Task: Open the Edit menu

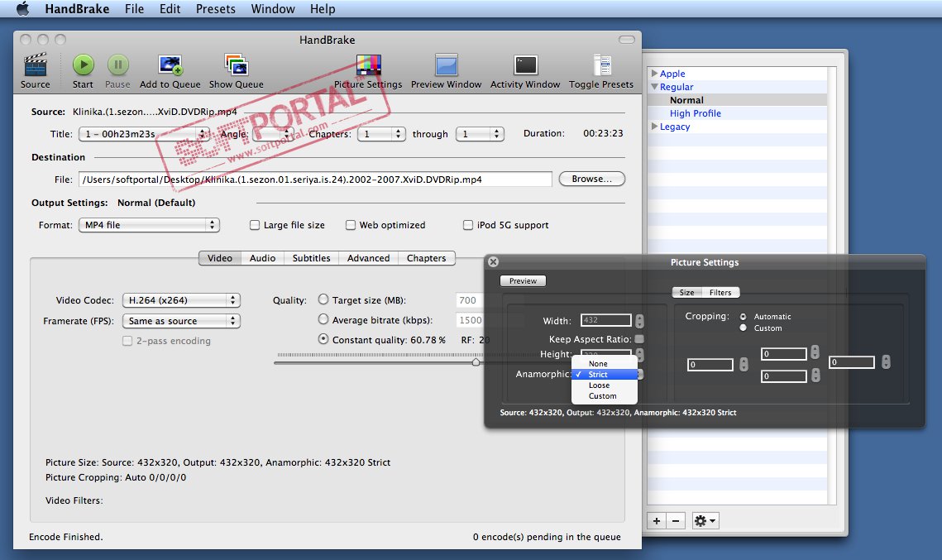Action: [170, 9]
